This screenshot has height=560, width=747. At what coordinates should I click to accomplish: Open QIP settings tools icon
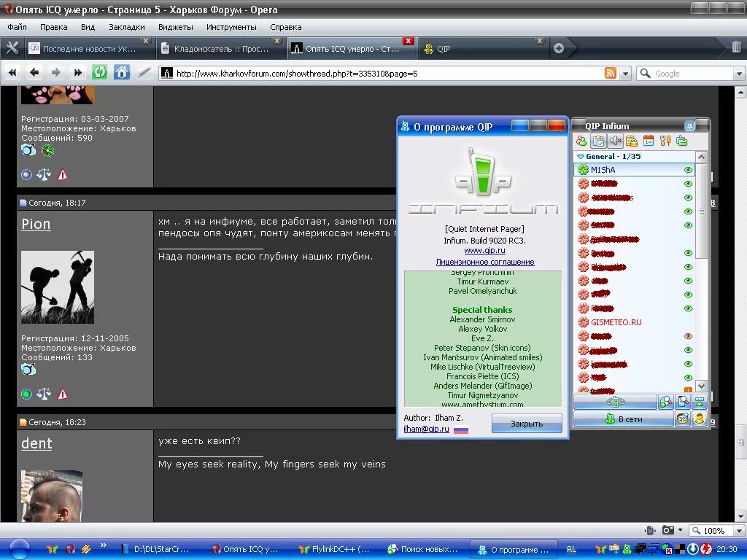665,141
